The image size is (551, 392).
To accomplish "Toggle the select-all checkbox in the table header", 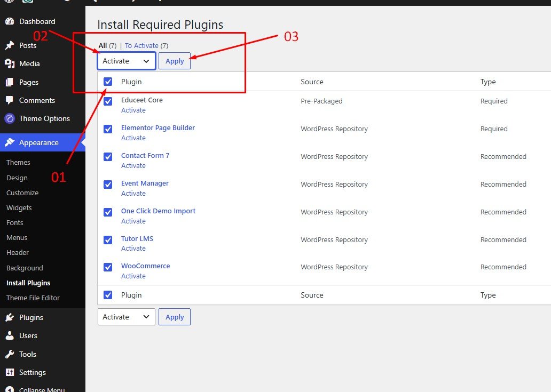I will [108, 82].
